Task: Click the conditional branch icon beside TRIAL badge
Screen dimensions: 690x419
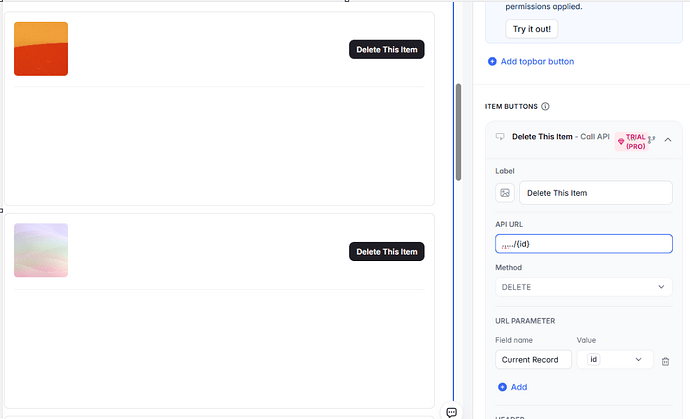Action: (652, 140)
